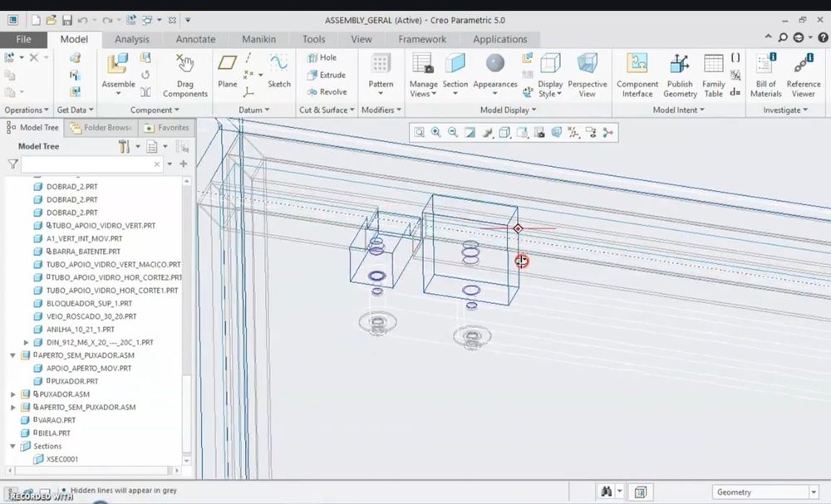Viewport: 831px width, 504px height.
Task: Launch the Reference Viewer
Action: 804,75
